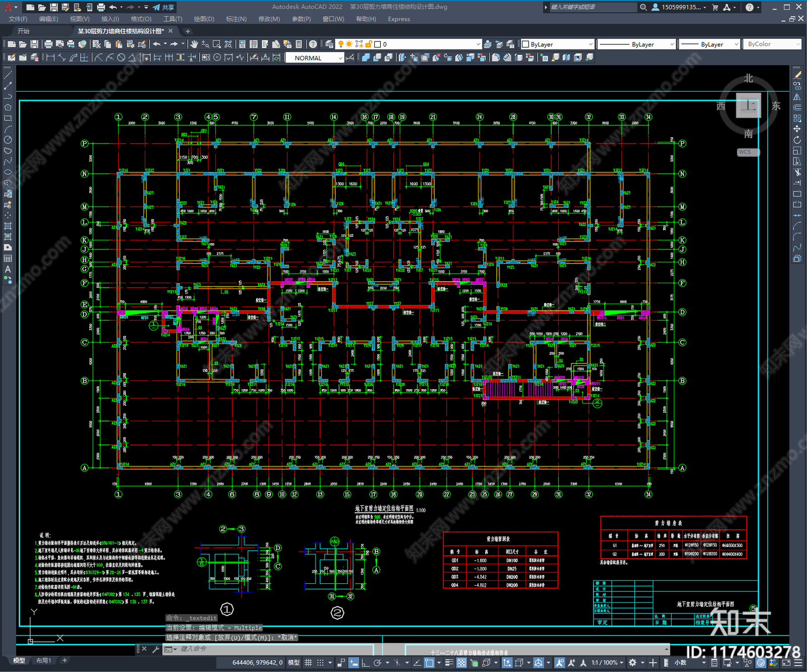
Task: Toggle the drawing grid display
Action: tap(308, 662)
